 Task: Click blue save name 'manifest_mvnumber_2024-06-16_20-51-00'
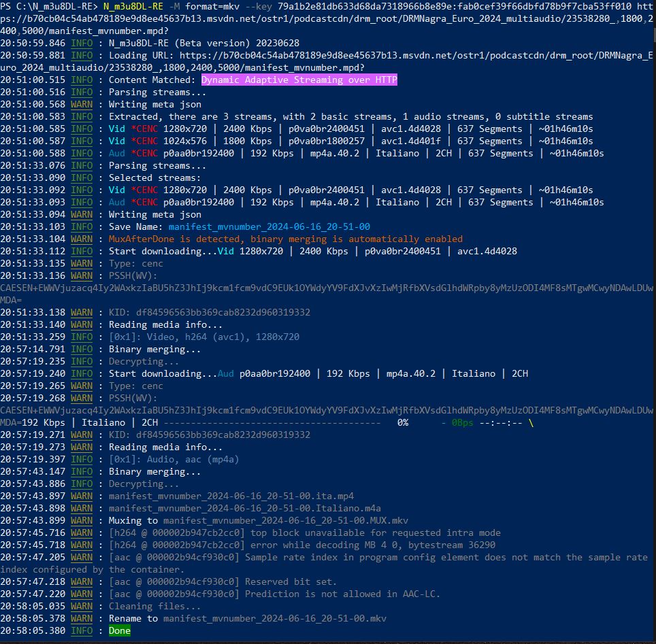tap(269, 226)
